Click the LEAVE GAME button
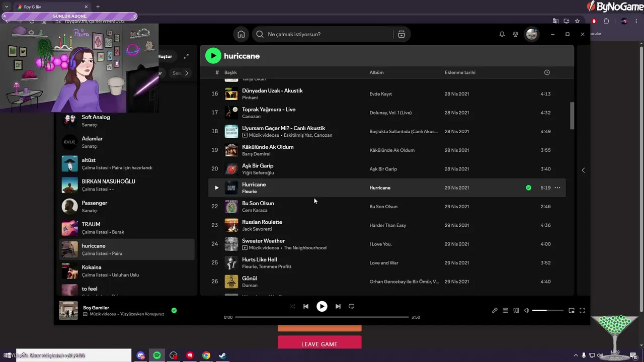 coord(319,344)
